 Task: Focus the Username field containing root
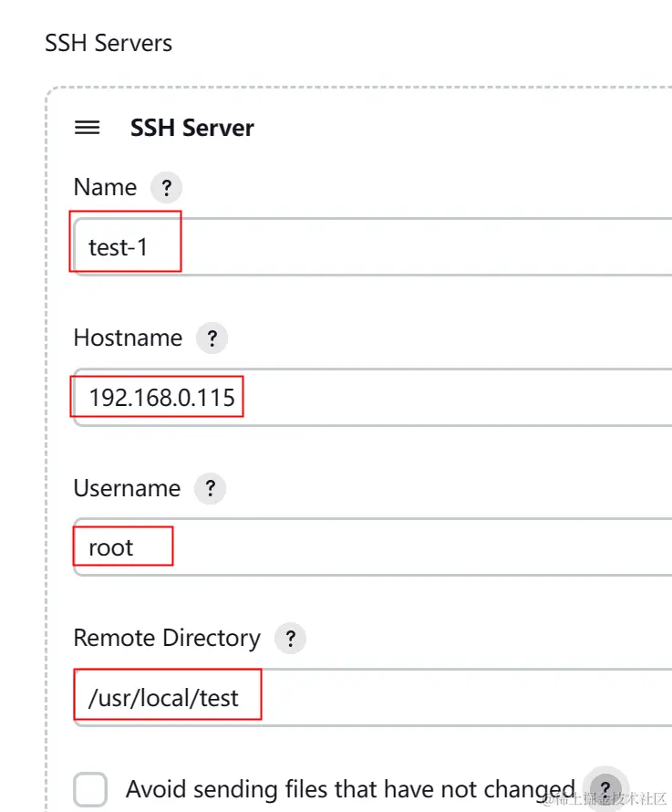point(373,547)
